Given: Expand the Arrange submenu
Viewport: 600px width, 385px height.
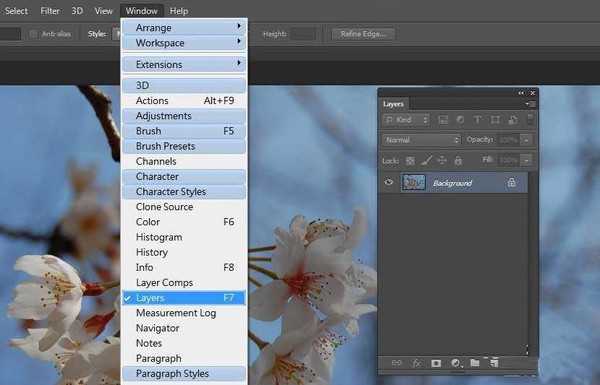Looking at the screenshot, I should click(184, 28).
